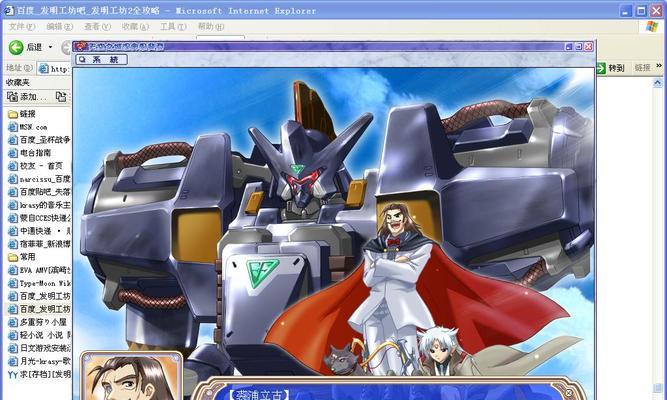Click the folder icon next to 常用
The image size is (667, 400).
13,257
